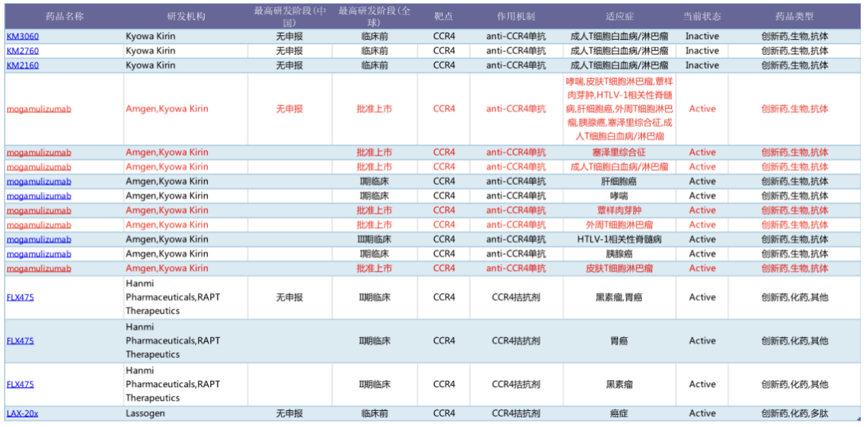Select the 塞泽里综合征 indication cell
This screenshot has width=868, height=427.
tap(620, 152)
